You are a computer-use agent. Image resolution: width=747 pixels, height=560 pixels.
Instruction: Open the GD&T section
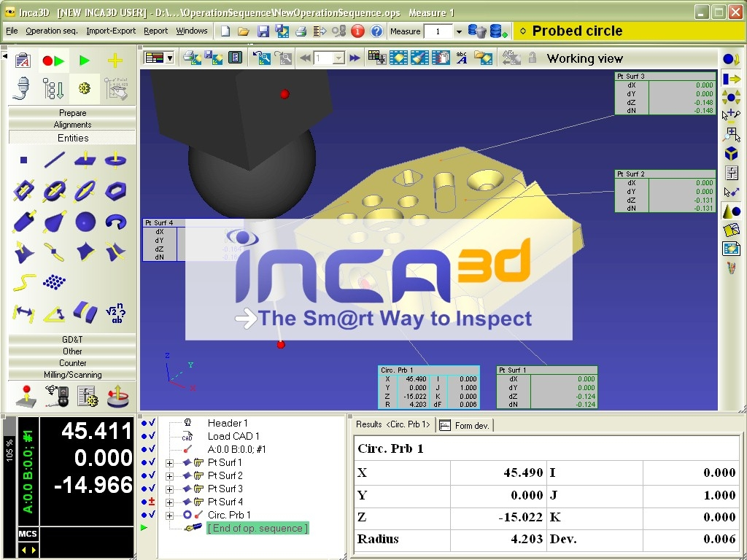pyautogui.click(x=72, y=339)
